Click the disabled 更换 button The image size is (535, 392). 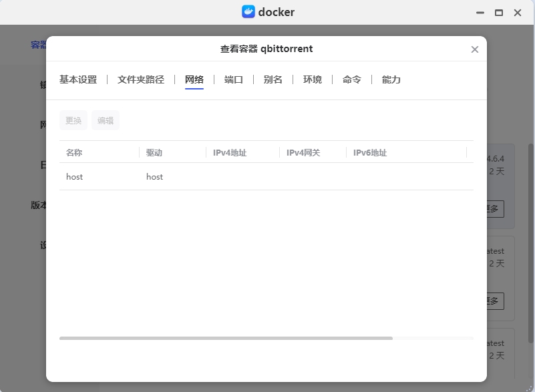point(73,120)
